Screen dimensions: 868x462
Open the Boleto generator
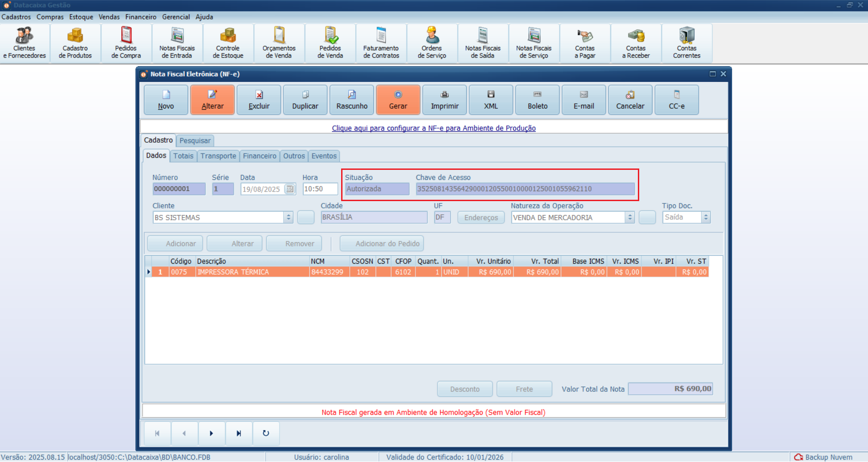click(x=537, y=100)
